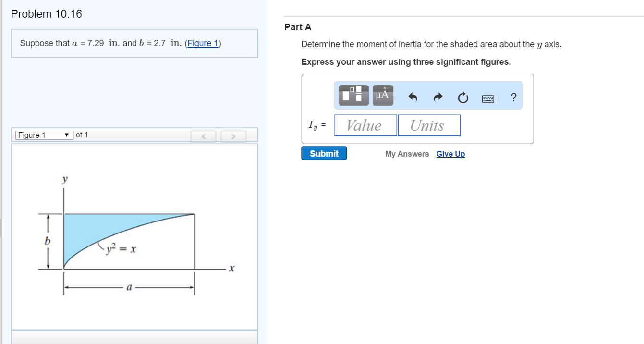Image resolution: width=644 pixels, height=344 pixels.
Task: Open the keyboard shortcuts icon
Action: pos(487,98)
